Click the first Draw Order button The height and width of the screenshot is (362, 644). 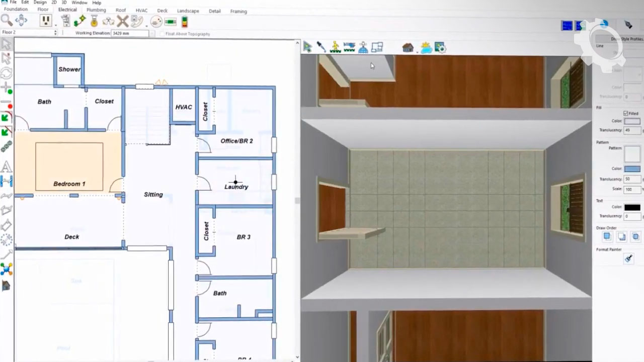click(607, 237)
